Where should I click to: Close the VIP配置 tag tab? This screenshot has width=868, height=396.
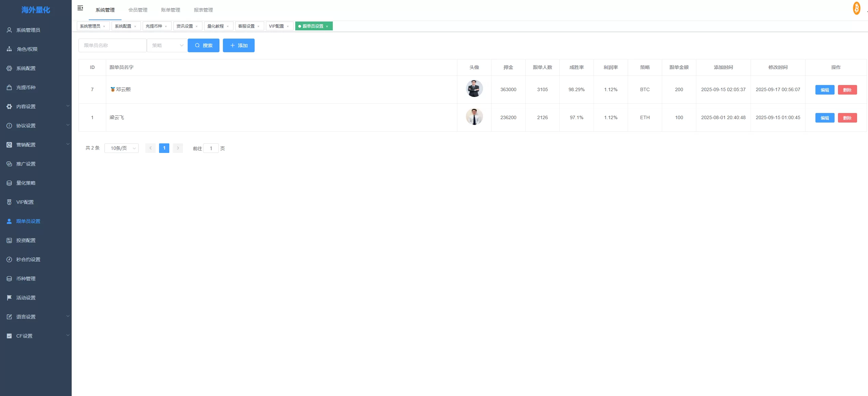[288, 26]
